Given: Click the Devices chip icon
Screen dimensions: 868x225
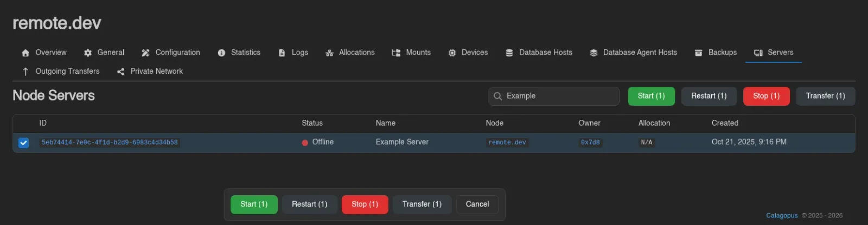Looking at the screenshot, I should tap(452, 53).
